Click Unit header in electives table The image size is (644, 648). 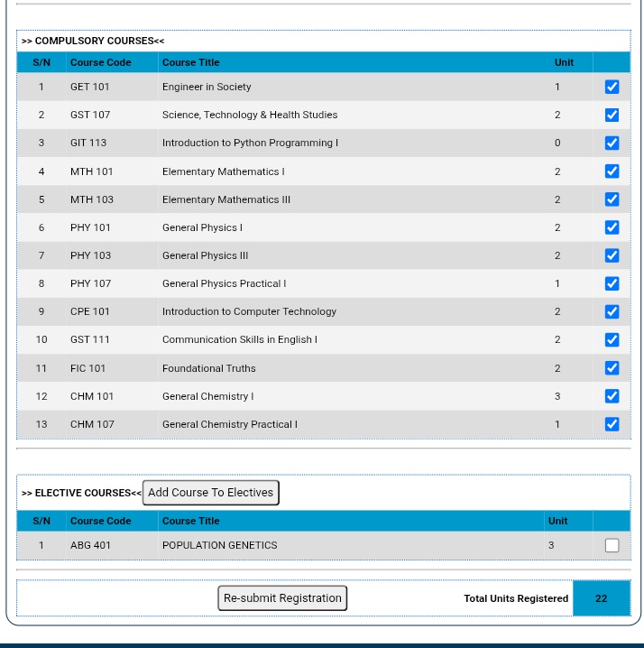click(x=557, y=521)
